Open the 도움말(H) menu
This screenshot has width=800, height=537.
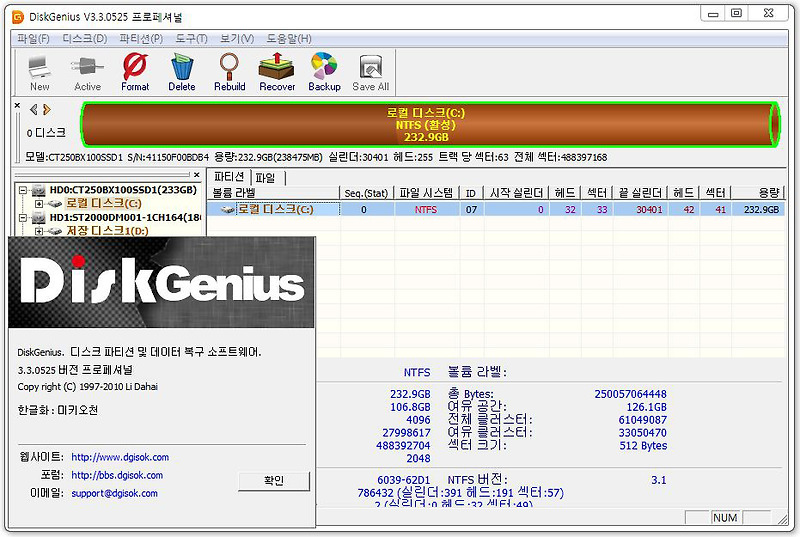point(289,39)
